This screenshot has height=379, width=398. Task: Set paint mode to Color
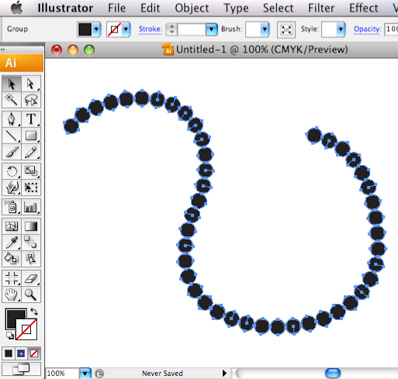click(x=9, y=353)
